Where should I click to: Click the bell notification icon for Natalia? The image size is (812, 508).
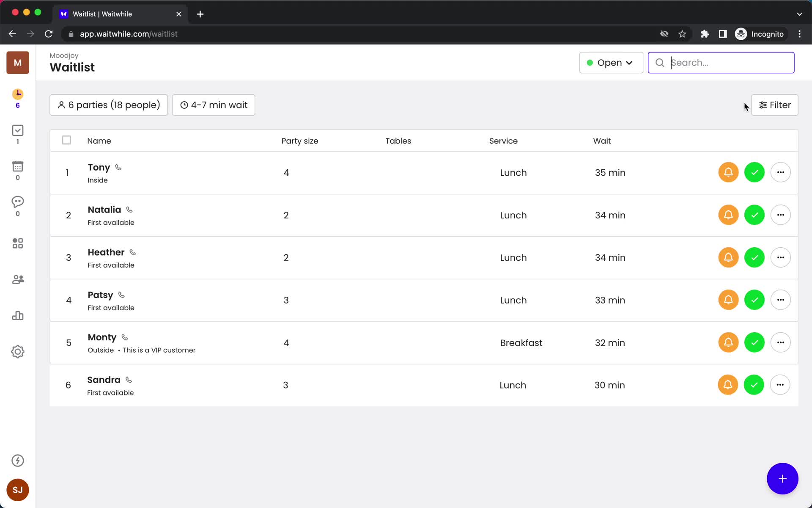pyautogui.click(x=728, y=215)
